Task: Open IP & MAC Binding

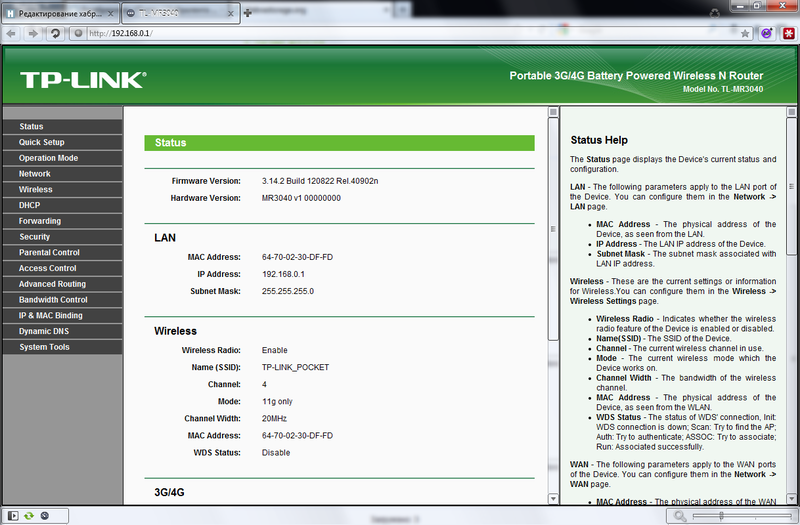Action: coord(62,316)
